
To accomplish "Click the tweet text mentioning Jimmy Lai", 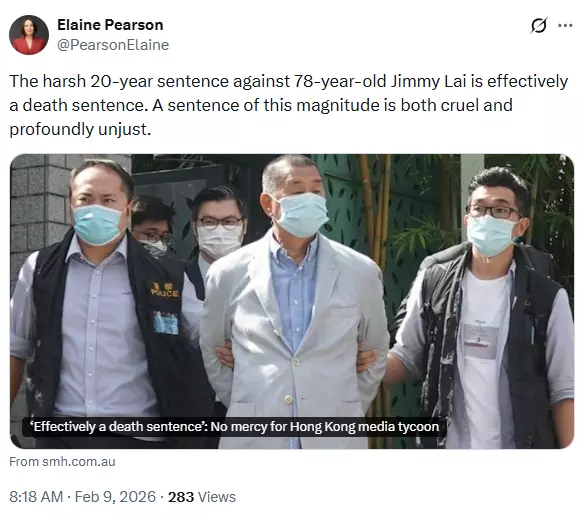I will (289, 105).
